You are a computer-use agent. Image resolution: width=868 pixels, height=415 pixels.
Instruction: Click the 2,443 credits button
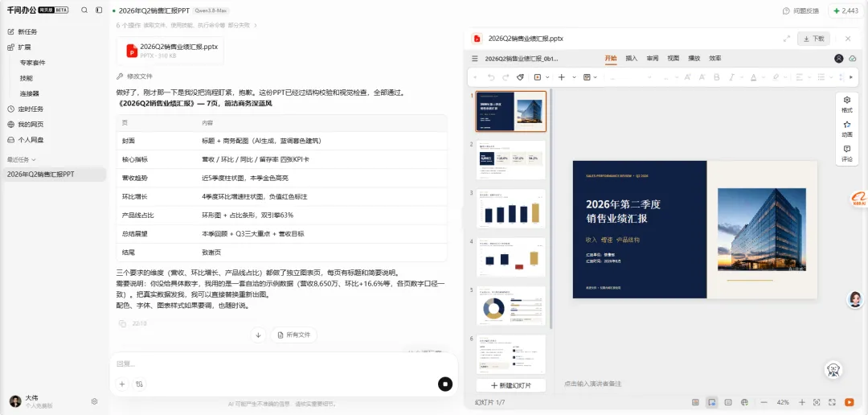845,10
